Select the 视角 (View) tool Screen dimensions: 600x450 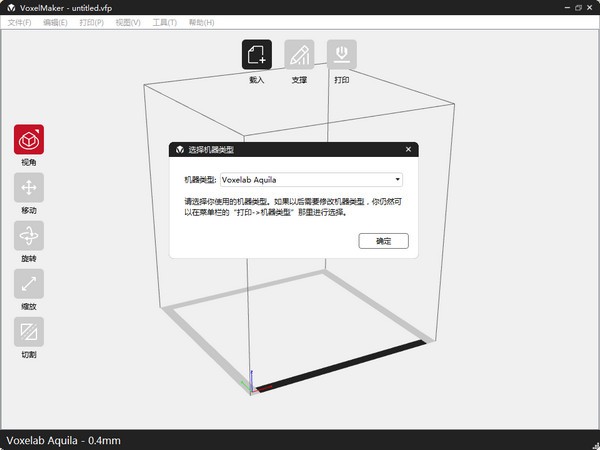(29, 139)
